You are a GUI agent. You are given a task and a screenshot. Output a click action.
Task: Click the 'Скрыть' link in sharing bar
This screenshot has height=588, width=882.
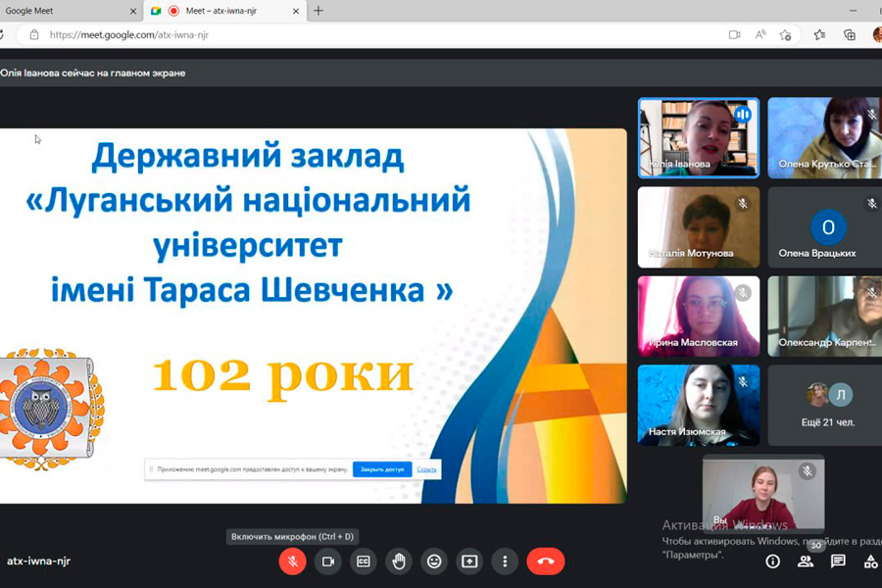(426, 469)
